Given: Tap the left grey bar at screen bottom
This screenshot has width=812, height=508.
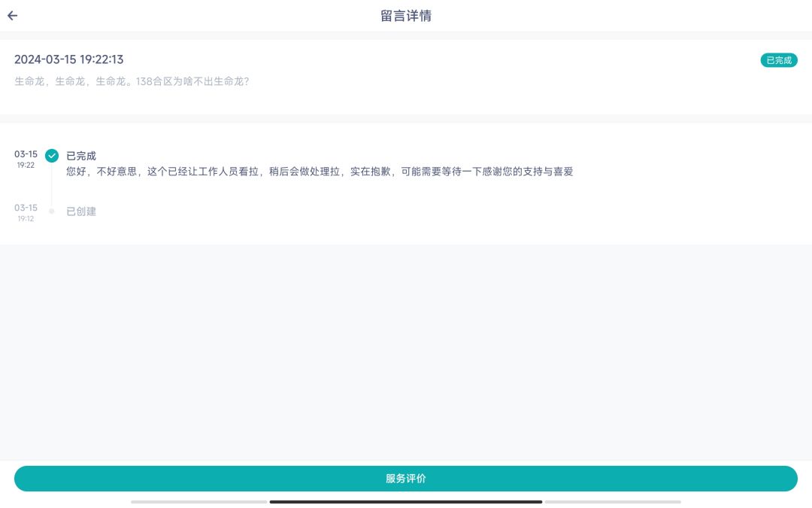Looking at the screenshot, I should pos(198,502).
